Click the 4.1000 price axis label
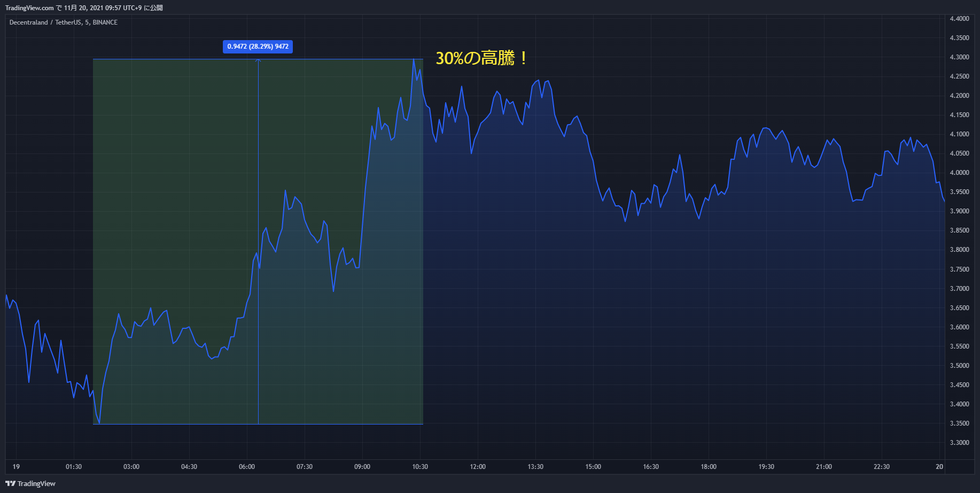Screen dimensions: 980x493 (x=959, y=134)
